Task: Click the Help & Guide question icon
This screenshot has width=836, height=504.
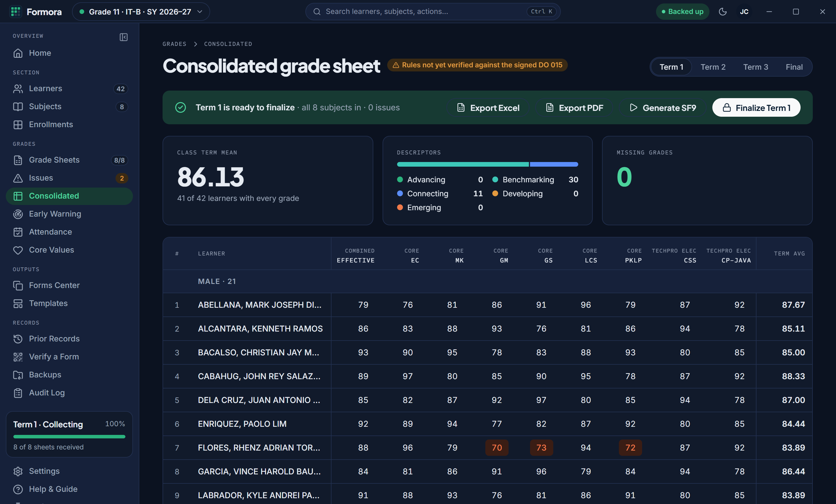Action: point(18,489)
